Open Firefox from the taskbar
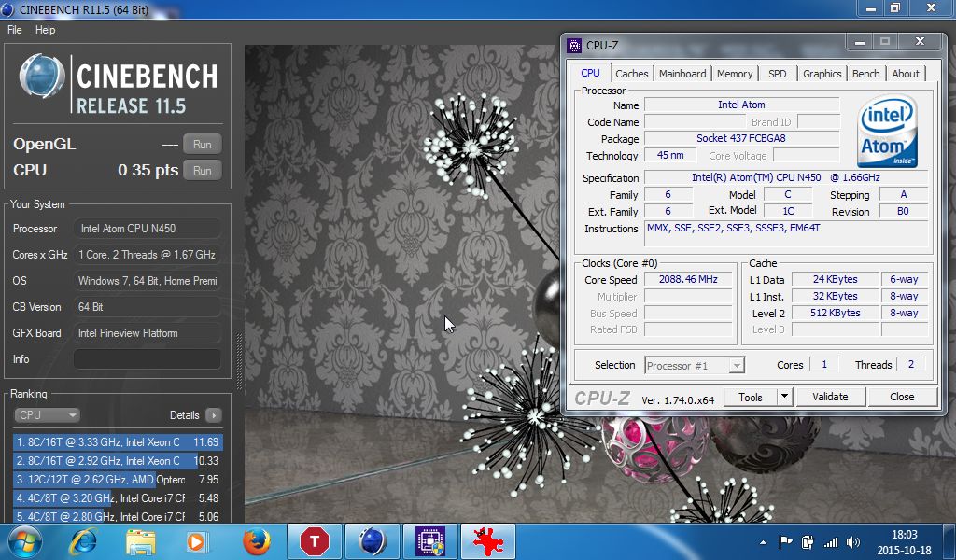 click(256, 541)
